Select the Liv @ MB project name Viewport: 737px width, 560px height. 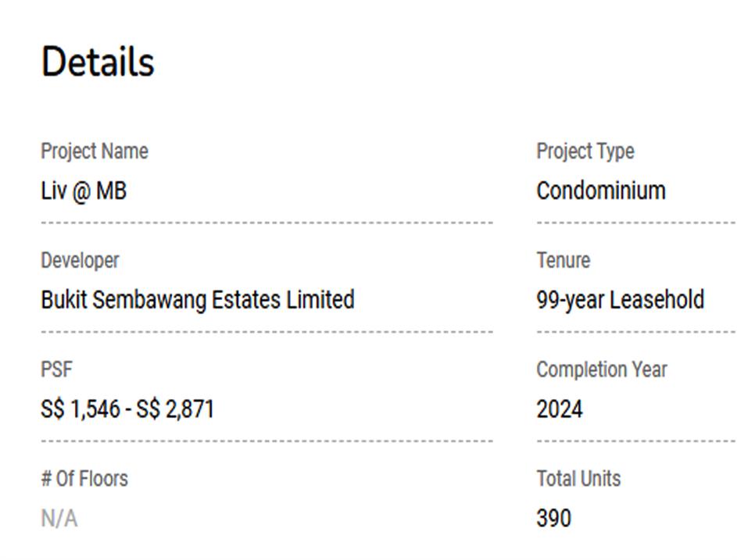coord(83,191)
